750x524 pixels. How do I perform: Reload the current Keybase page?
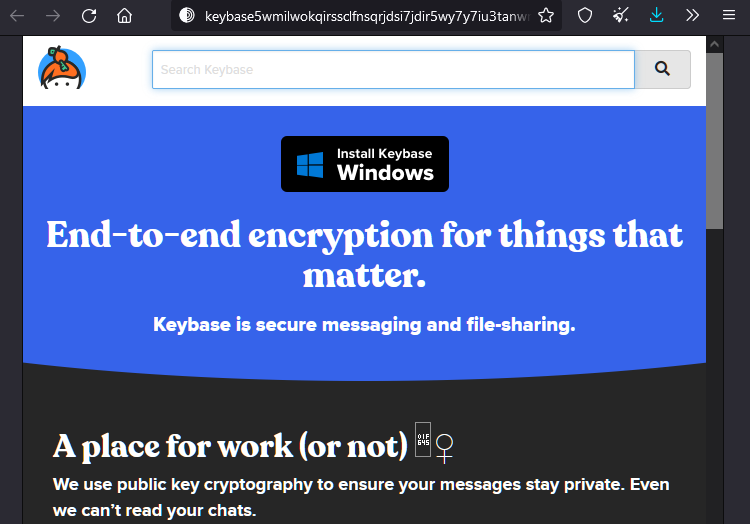(x=89, y=16)
